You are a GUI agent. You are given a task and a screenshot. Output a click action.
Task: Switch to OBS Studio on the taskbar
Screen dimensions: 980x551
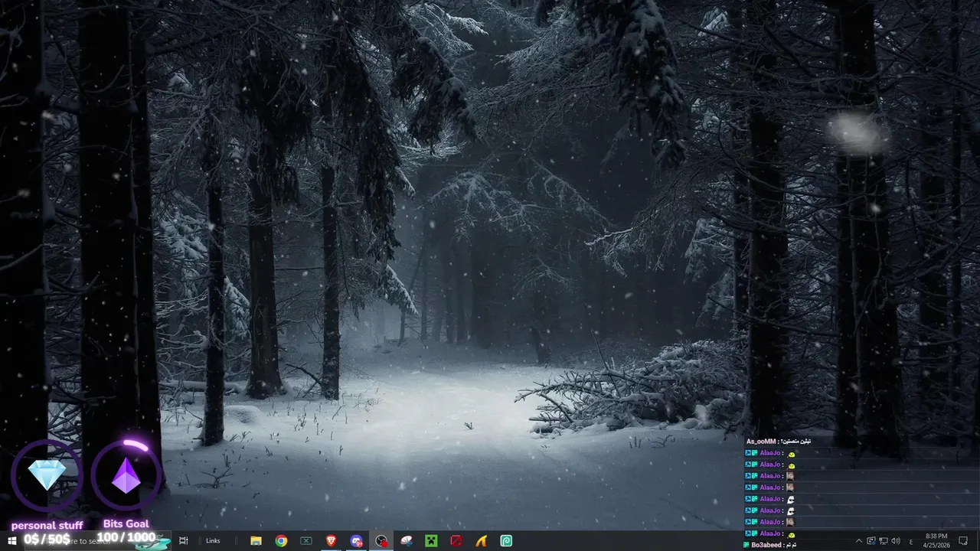381,541
